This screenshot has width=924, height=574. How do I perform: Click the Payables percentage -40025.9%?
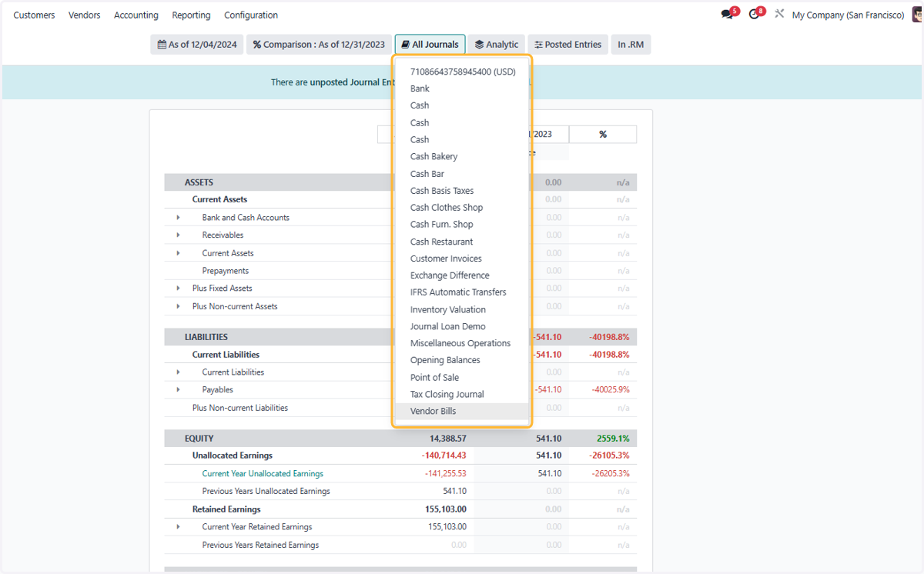point(611,390)
